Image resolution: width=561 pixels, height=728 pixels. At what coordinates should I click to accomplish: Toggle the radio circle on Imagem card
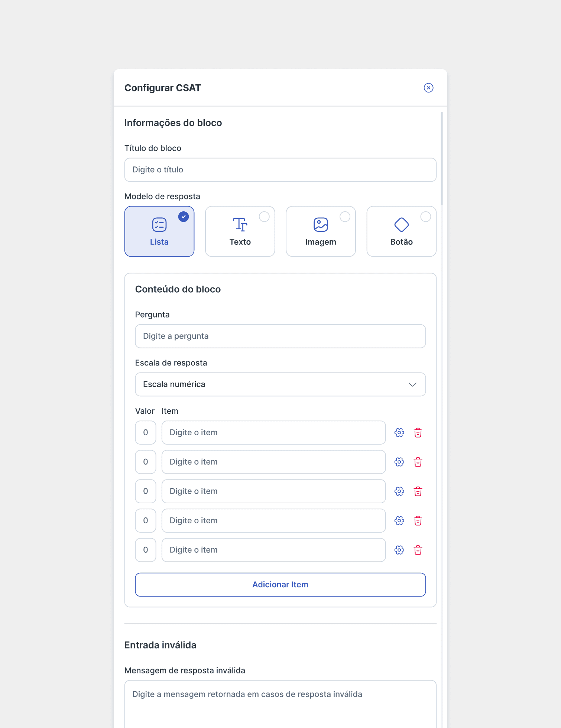pyautogui.click(x=345, y=217)
